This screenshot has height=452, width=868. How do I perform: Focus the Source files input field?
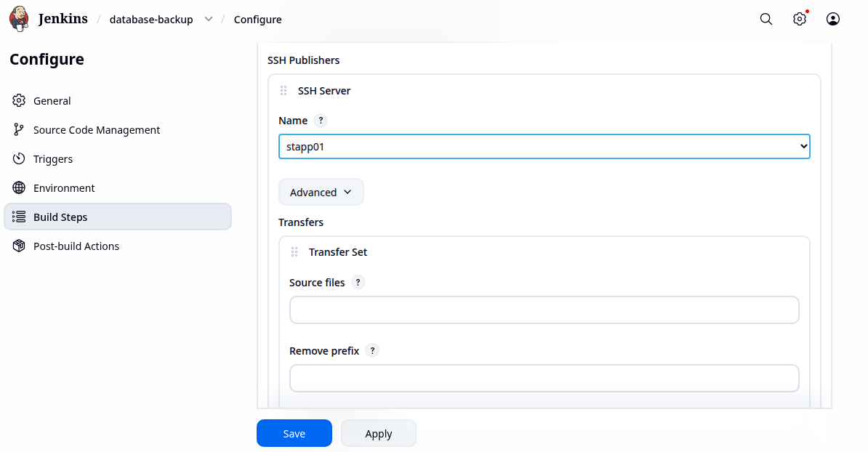[544, 310]
